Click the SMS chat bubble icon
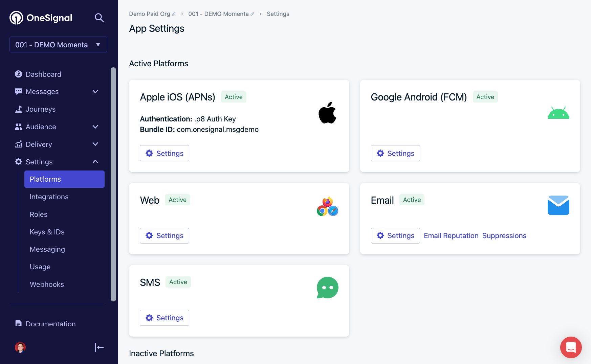 tap(327, 288)
